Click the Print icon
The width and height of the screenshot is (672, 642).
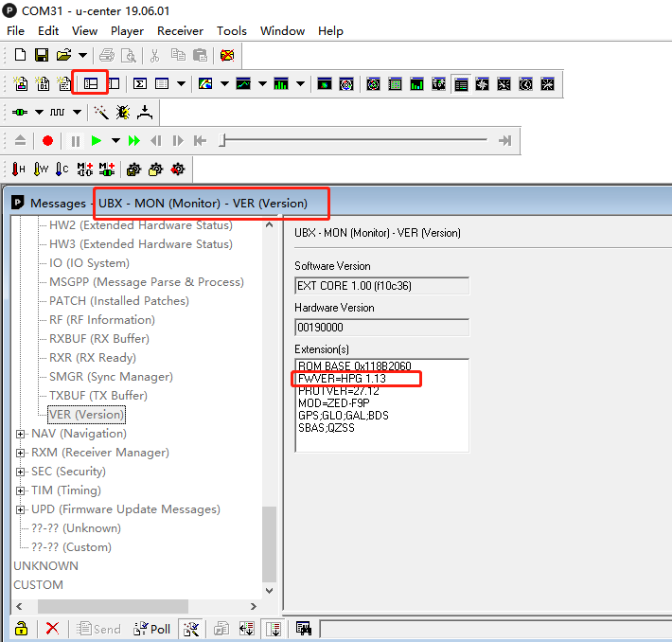(107, 55)
